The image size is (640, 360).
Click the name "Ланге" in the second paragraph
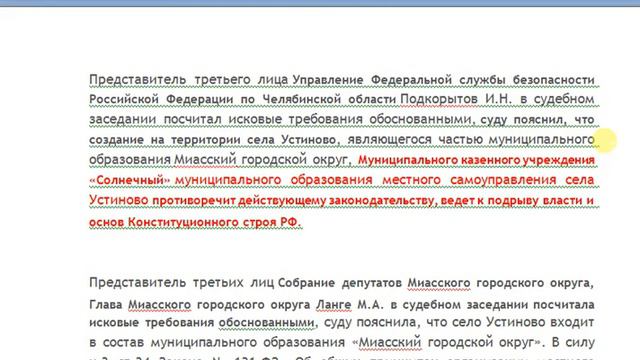tap(334, 304)
